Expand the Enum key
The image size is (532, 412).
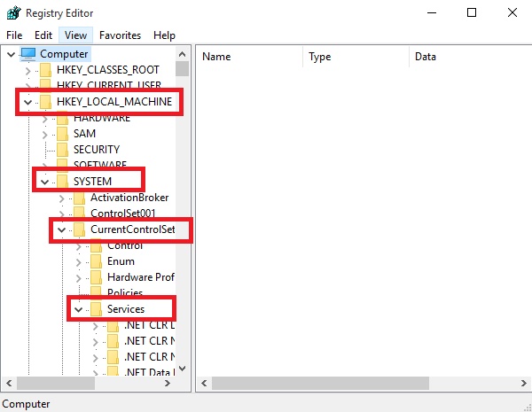tap(79, 262)
